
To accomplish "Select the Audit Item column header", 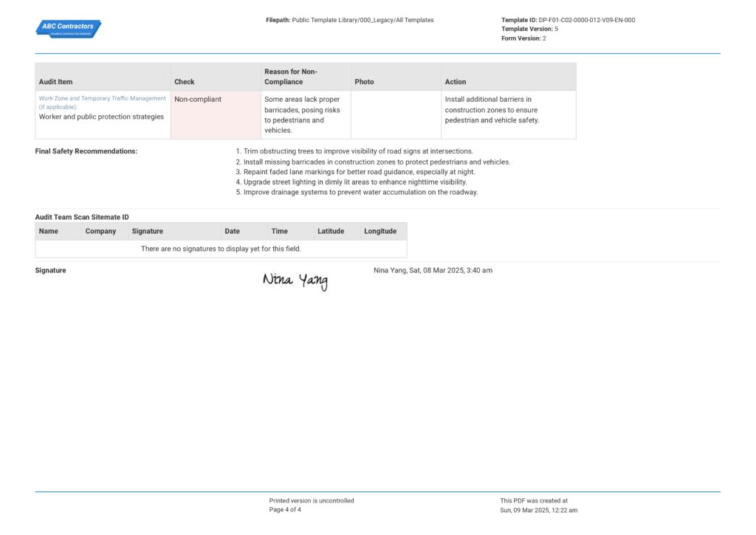I will coord(58,81).
